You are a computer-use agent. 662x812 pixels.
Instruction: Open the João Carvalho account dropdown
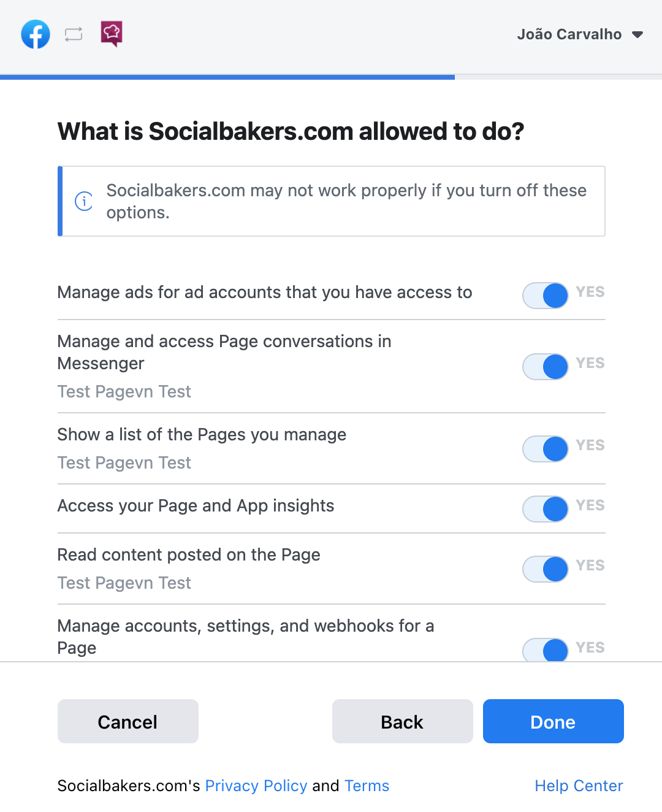(637, 34)
